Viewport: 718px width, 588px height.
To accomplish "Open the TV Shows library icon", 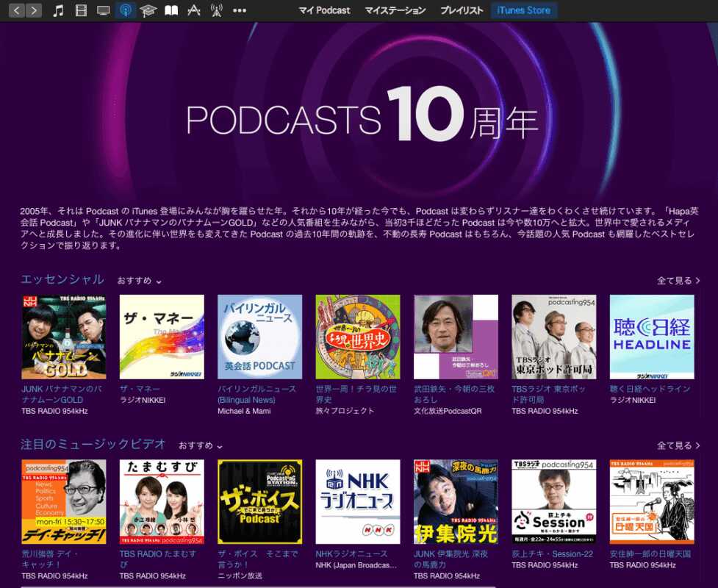I will tap(104, 10).
